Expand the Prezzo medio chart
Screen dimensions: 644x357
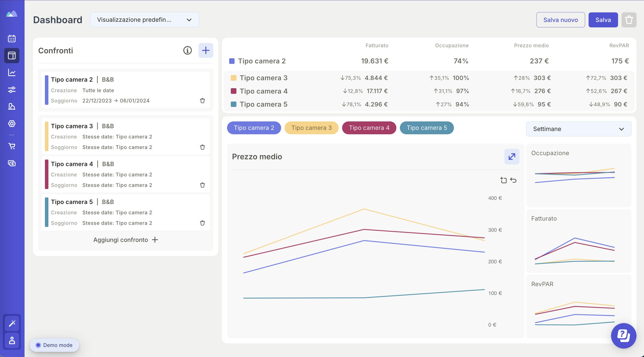(512, 157)
